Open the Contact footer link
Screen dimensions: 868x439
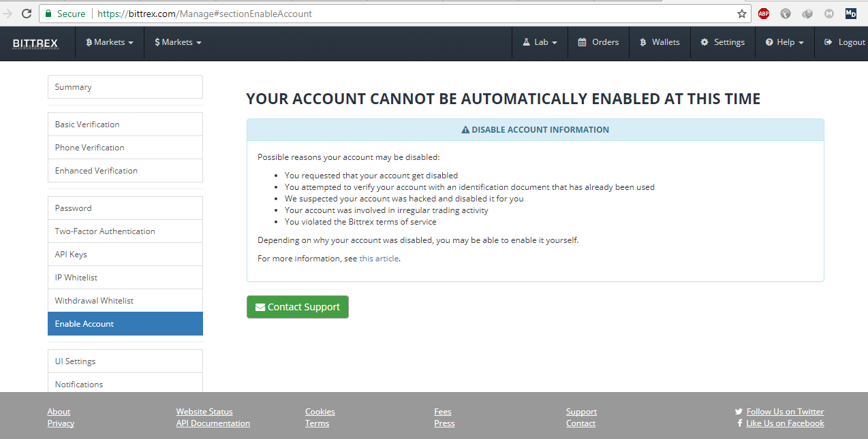point(580,423)
